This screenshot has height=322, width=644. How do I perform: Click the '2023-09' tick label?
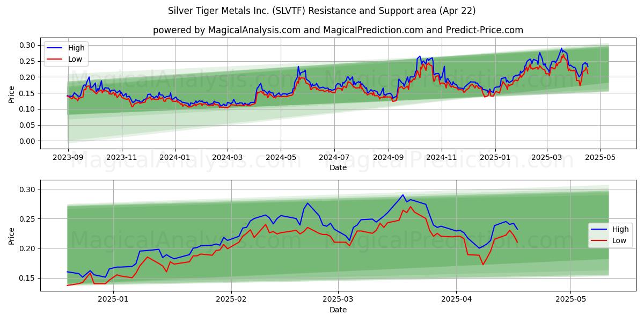pos(68,157)
